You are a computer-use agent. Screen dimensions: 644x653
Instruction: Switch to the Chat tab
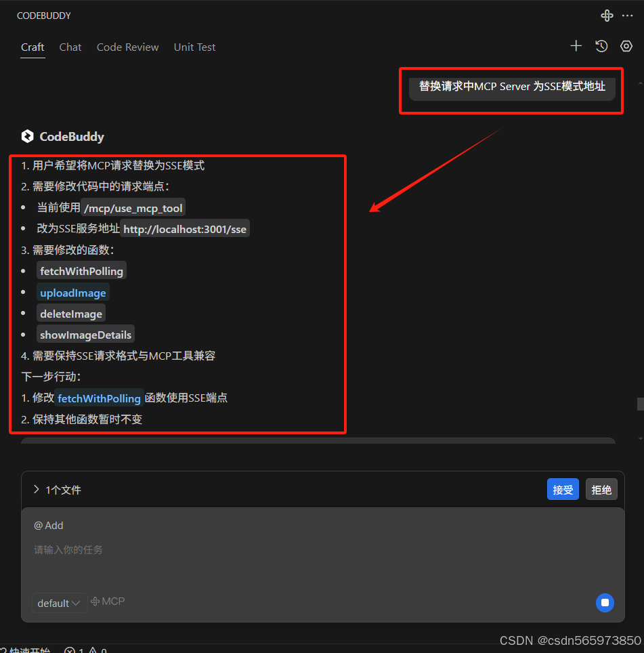click(70, 47)
